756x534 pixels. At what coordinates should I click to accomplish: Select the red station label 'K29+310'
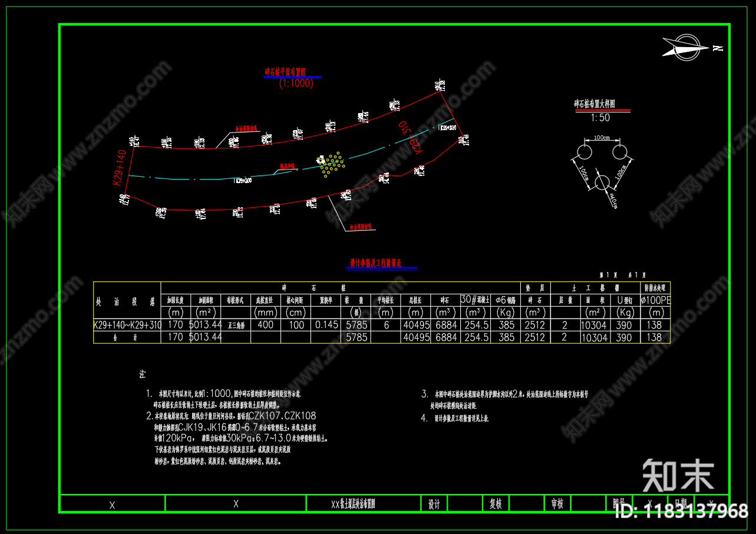tap(411, 138)
